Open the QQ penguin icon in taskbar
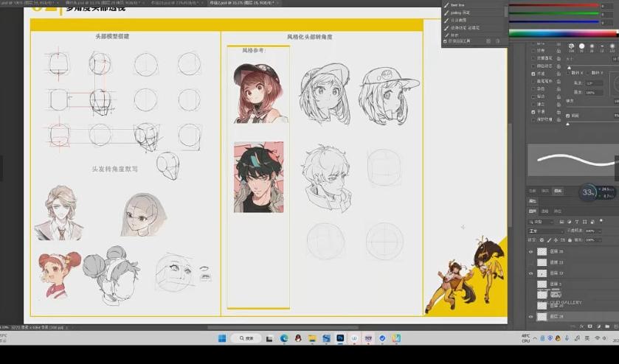 coord(298,338)
